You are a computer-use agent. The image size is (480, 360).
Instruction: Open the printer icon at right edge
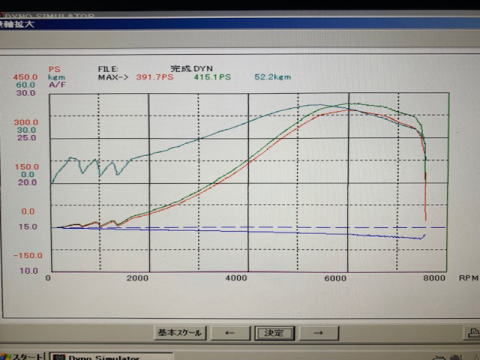pyautogui.click(x=473, y=333)
